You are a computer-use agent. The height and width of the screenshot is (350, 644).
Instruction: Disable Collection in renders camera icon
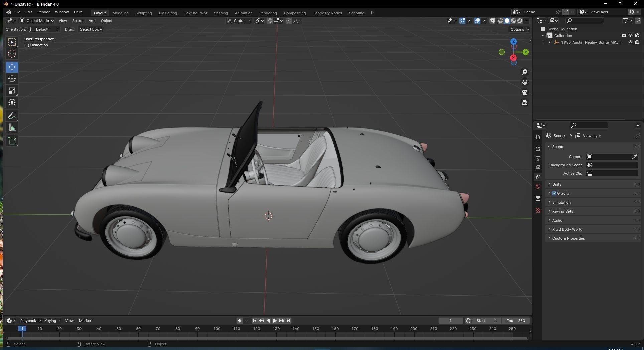[x=637, y=35]
